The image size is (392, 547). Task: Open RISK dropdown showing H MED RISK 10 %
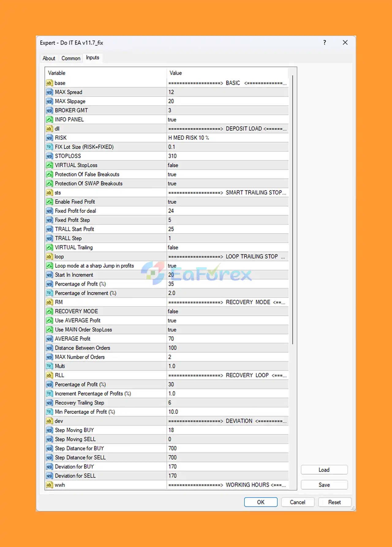click(228, 138)
